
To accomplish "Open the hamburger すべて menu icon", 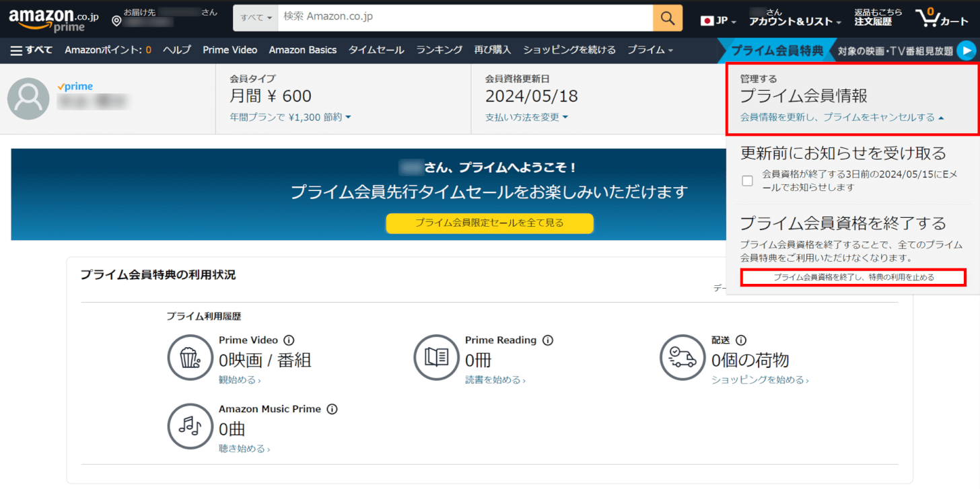I will click(x=17, y=50).
